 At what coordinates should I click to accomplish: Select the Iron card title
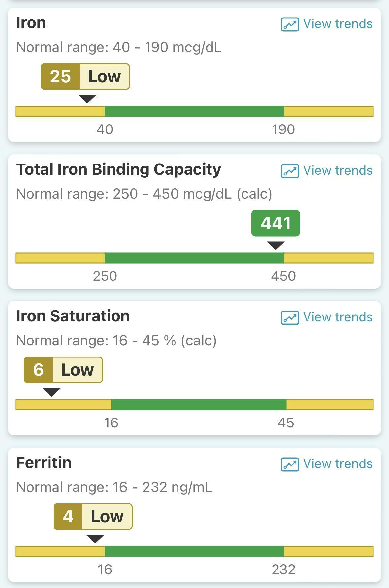coord(31,23)
